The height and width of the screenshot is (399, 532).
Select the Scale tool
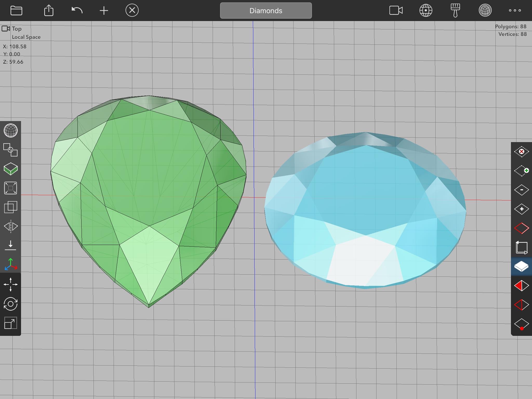(11, 323)
